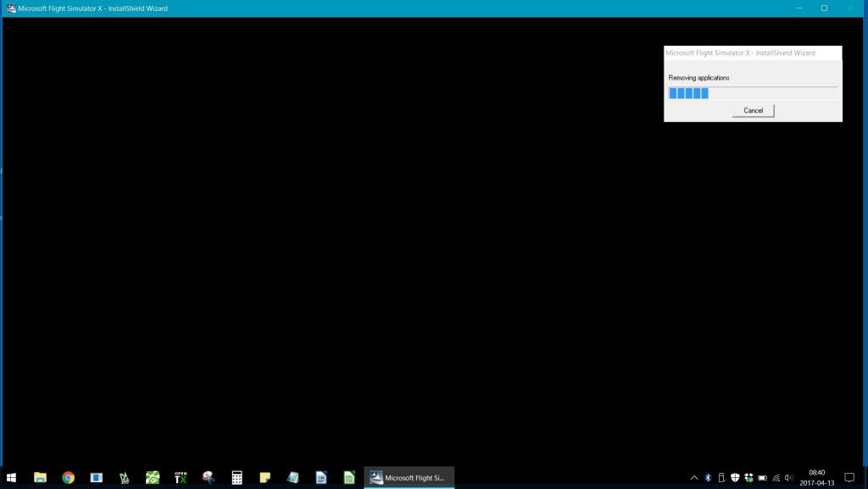The width and height of the screenshot is (868, 489).
Task: Open LibreOffice Writer from the taskbar
Action: pos(321,477)
